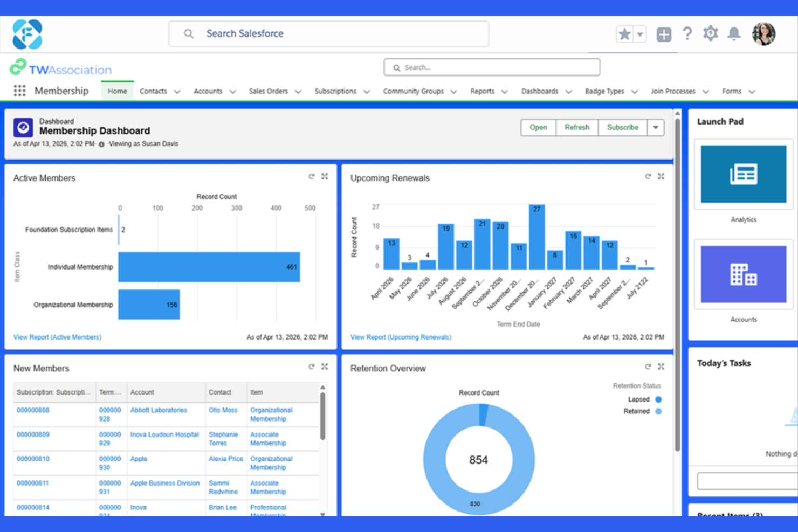Click the Search Salesforce input field
Viewport: 798px width, 532px height.
click(329, 34)
